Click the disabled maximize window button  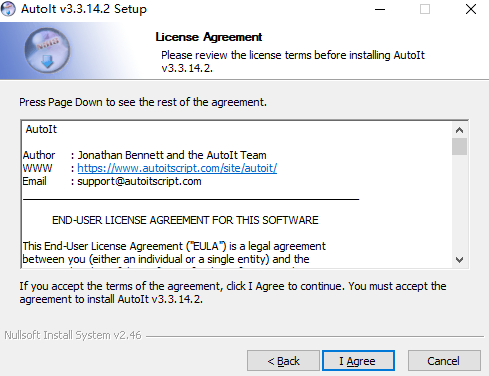point(425,9)
